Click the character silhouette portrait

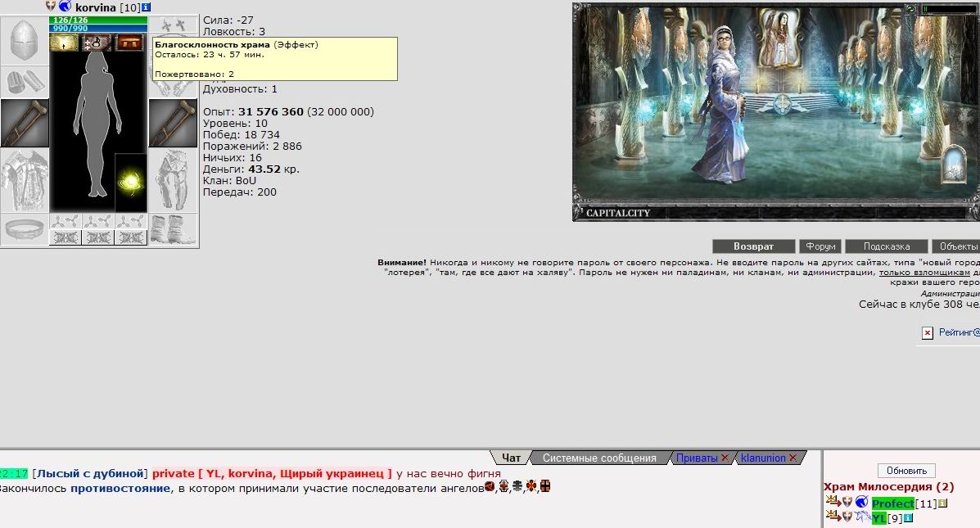[96, 124]
